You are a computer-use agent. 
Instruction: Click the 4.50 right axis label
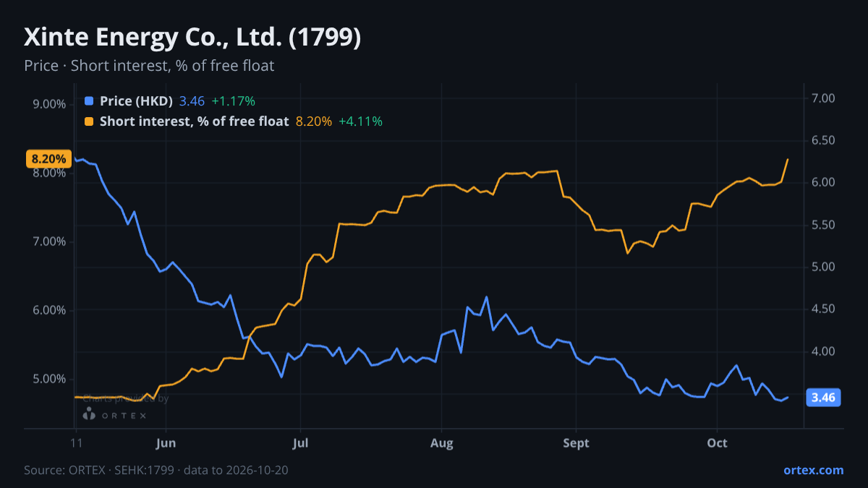(823, 309)
